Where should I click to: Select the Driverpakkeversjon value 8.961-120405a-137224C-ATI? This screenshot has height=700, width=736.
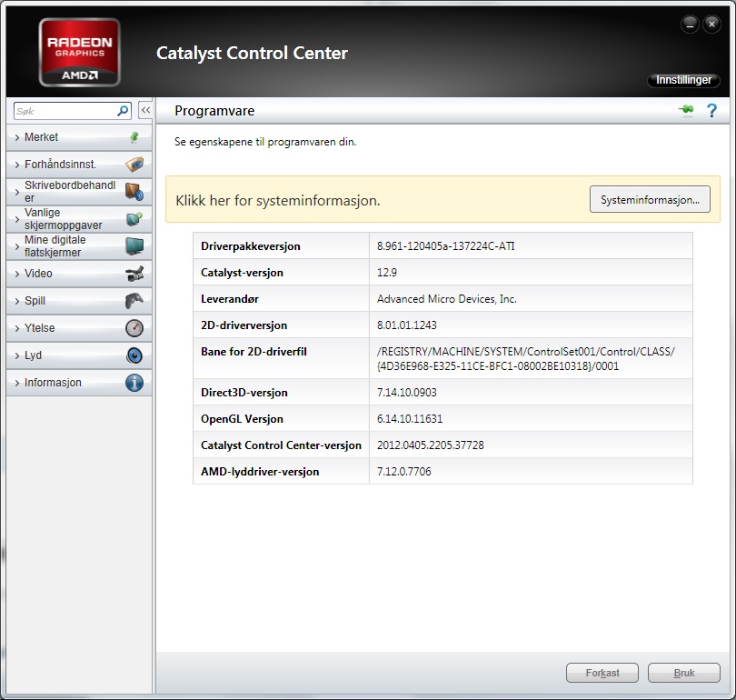coord(445,246)
